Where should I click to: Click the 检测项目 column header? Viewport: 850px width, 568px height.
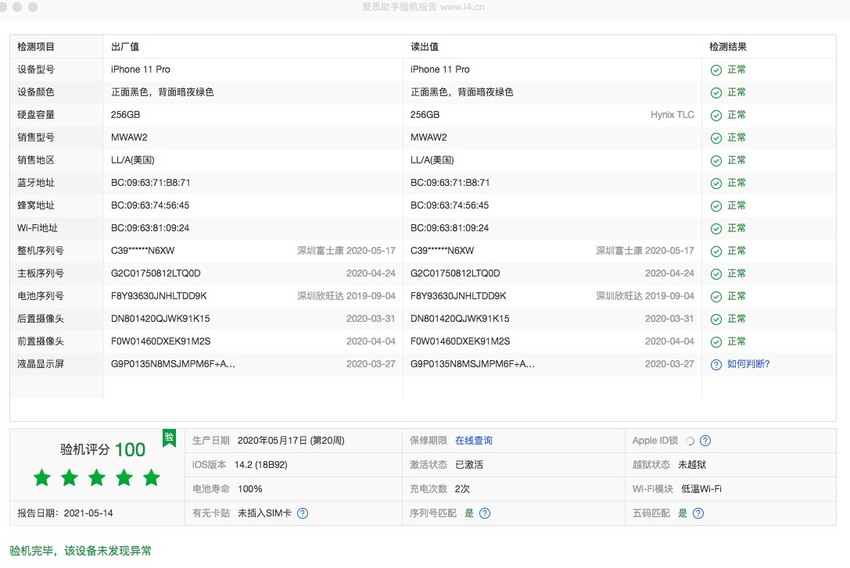click(35, 47)
